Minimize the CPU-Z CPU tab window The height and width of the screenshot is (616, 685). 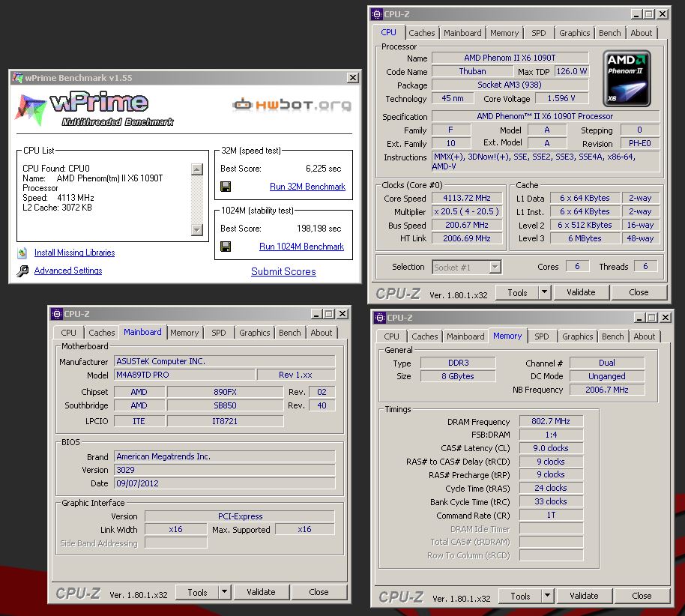[636, 14]
